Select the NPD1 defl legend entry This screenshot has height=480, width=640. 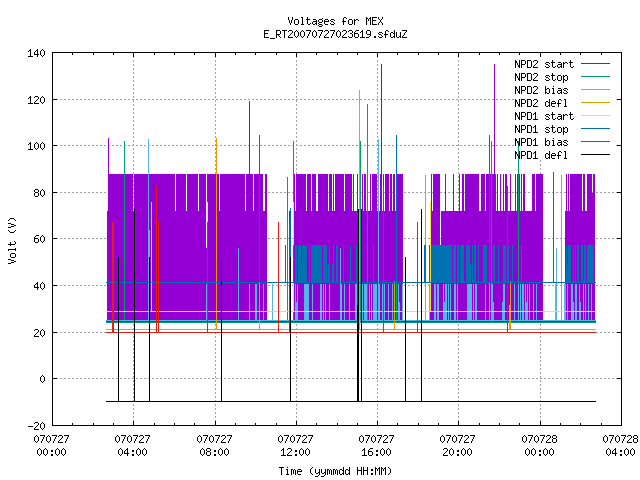(541, 156)
